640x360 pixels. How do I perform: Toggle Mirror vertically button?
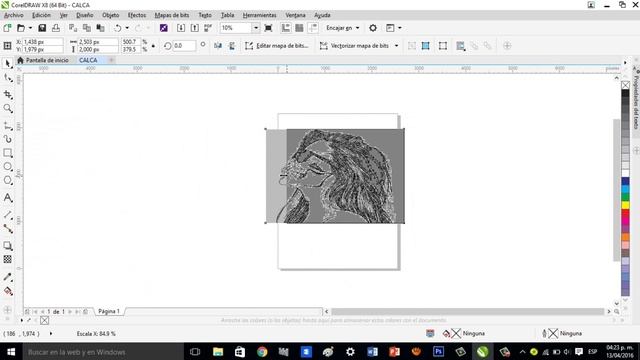232,46
